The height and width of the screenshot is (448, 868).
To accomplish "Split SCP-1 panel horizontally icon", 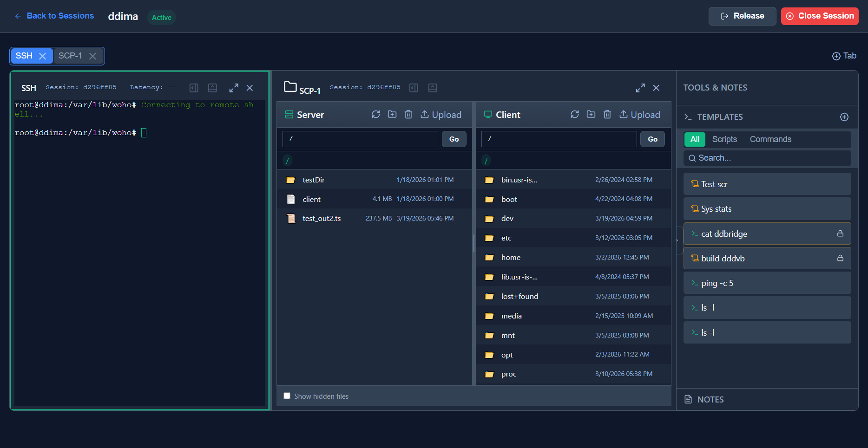I will pyautogui.click(x=433, y=88).
